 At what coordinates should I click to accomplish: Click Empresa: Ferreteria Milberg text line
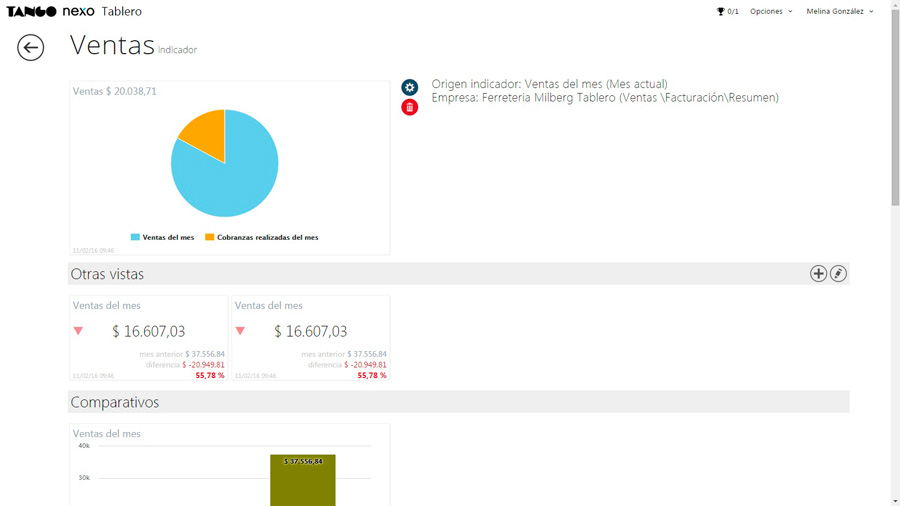(x=605, y=98)
